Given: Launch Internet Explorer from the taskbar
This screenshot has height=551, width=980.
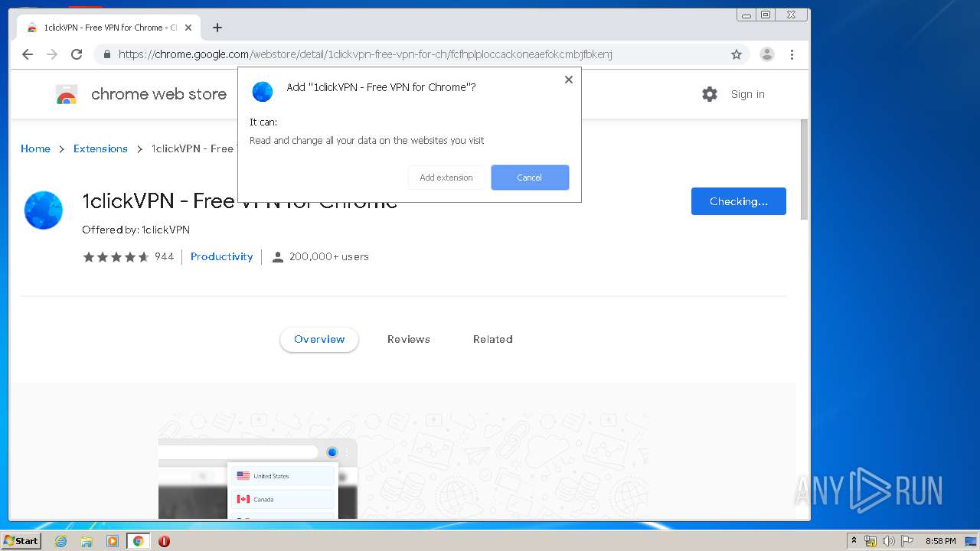Looking at the screenshot, I should tap(61, 541).
